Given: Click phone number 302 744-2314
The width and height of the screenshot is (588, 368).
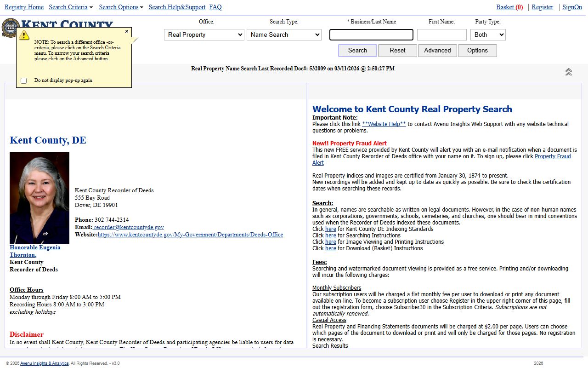Looking at the screenshot, I should [112, 220].
